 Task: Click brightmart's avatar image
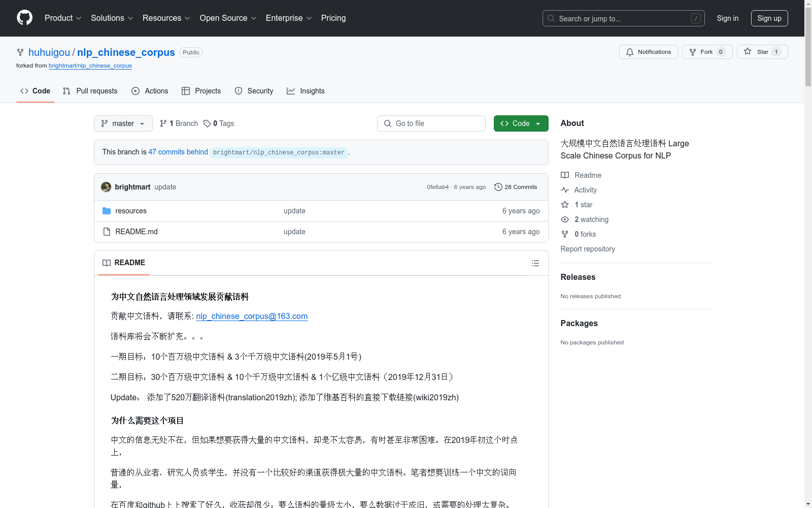[106, 187]
